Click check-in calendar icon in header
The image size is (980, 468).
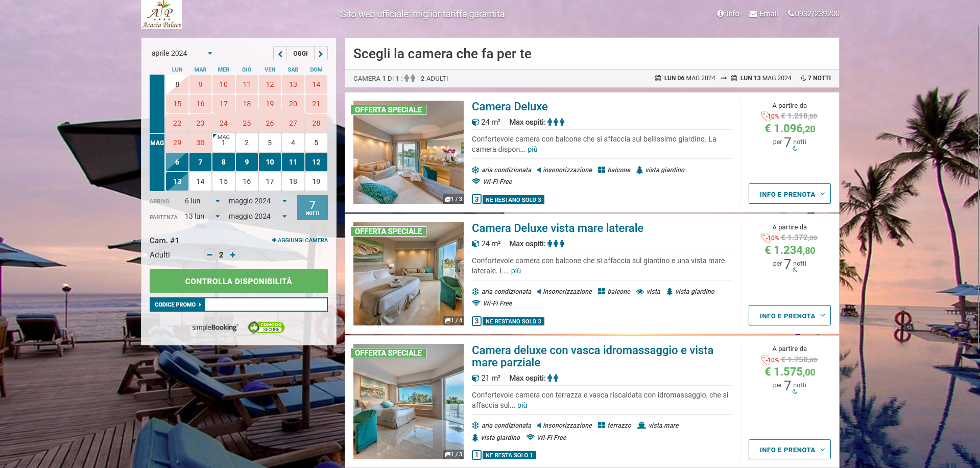pos(658,78)
